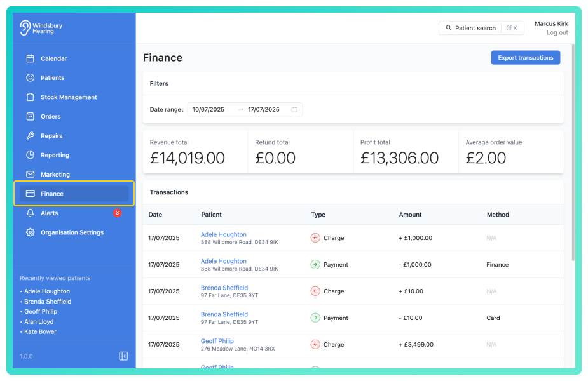Click the Calendar icon in sidebar
The height and width of the screenshot is (381, 588).
[31, 58]
